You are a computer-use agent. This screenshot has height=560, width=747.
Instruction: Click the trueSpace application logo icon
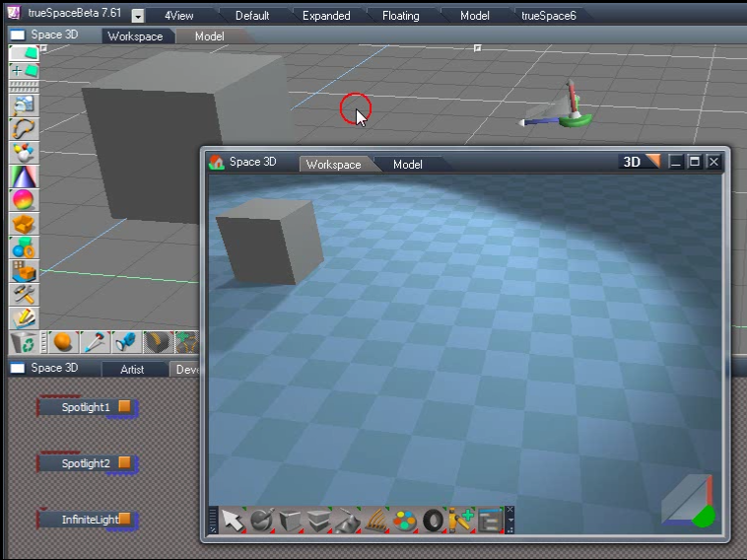pyautogui.click(x=15, y=12)
